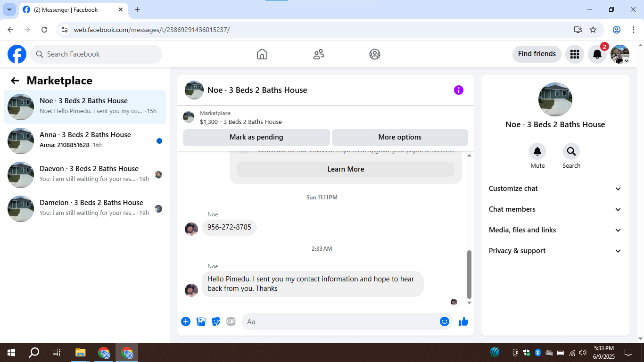Send a thumbs up like
This screenshot has height=362, width=644.
(463, 321)
